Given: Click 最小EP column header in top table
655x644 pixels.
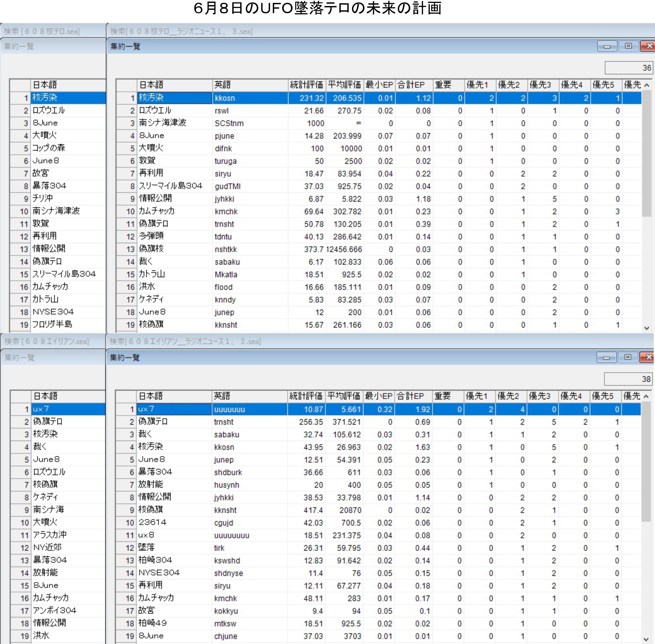Looking at the screenshot, I should pos(380,85).
